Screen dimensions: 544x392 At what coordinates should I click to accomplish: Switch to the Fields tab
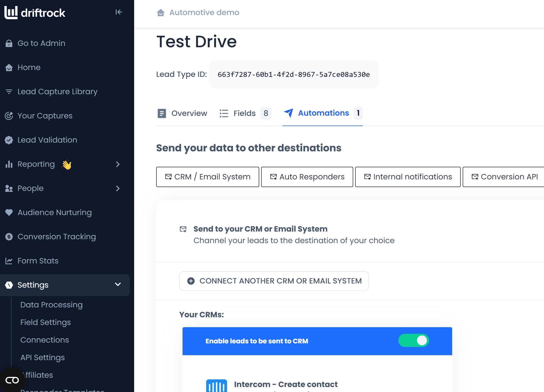pos(245,113)
